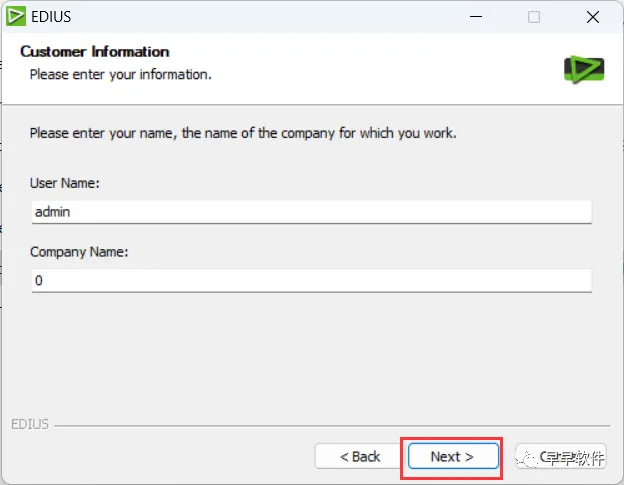Screen dimensions: 624x485
Task: Click inside the Company Name field
Action: click(311, 281)
